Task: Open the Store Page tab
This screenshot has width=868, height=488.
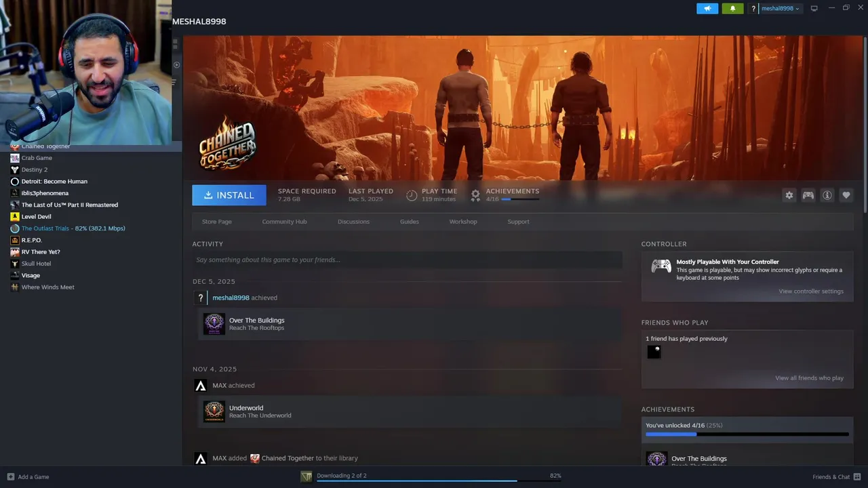Action: 216,222
